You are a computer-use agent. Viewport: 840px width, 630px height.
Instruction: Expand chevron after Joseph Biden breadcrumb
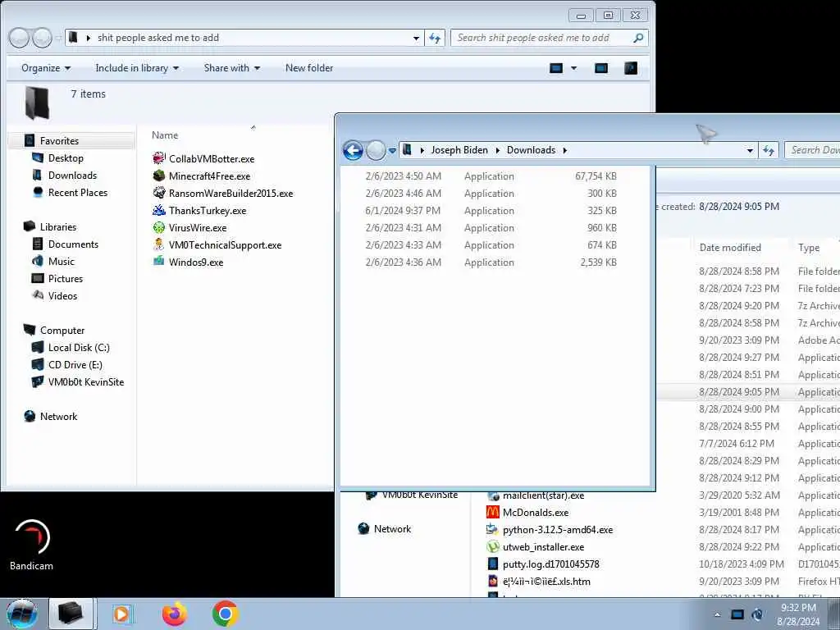tap(498, 150)
